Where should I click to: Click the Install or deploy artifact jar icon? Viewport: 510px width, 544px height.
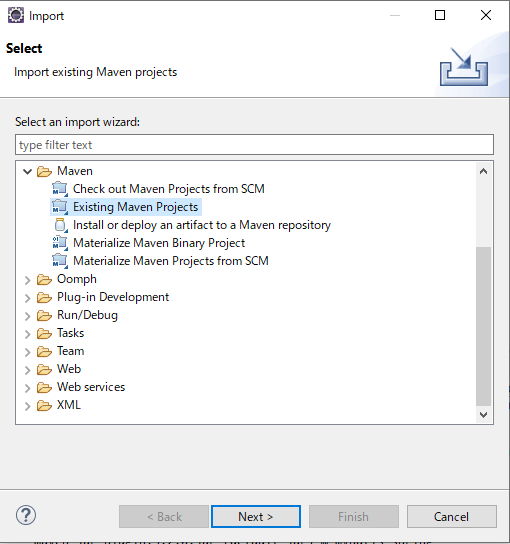pyautogui.click(x=60, y=225)
